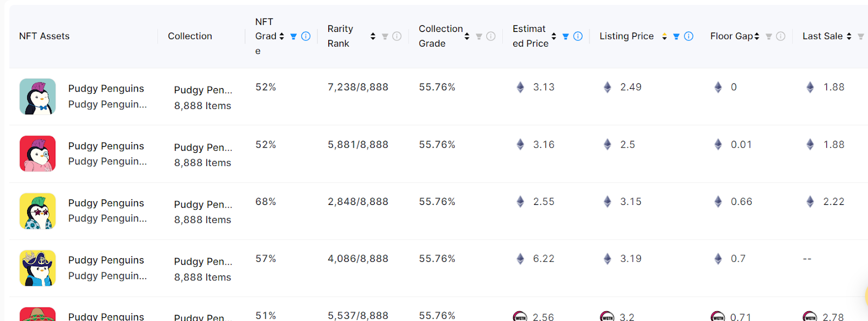Open the Pudgy Penguins link in first row
Screen dimensions: 868x321
(106, 88)
